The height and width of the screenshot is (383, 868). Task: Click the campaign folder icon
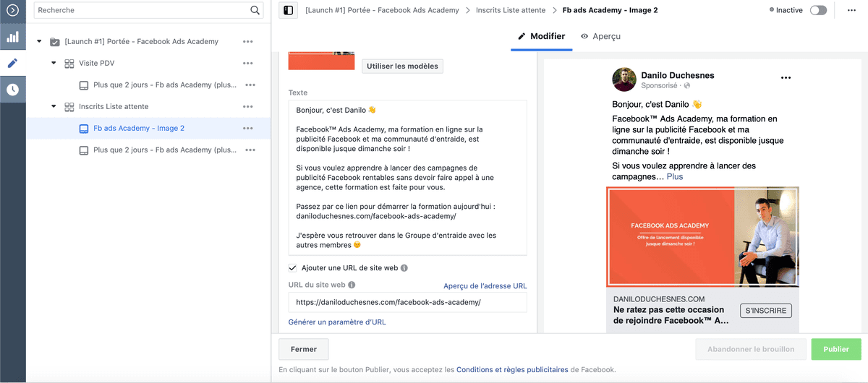click(55, 42)
